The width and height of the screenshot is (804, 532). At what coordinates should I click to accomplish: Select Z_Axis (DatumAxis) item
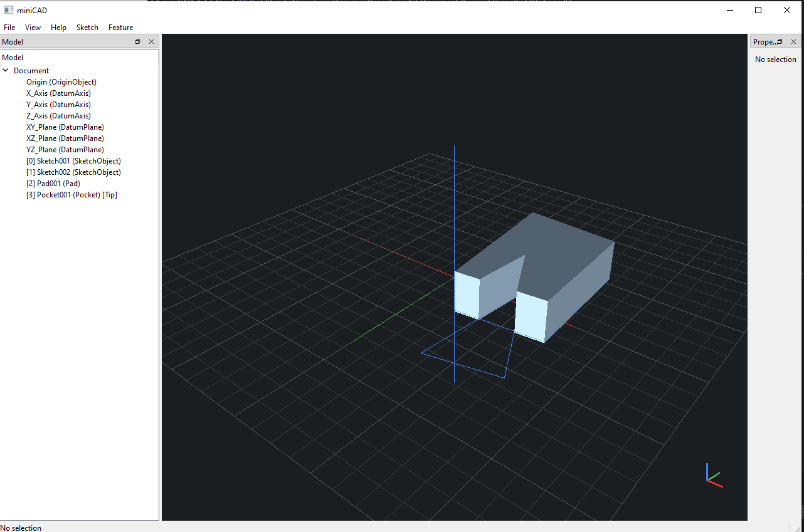[58, 116]
